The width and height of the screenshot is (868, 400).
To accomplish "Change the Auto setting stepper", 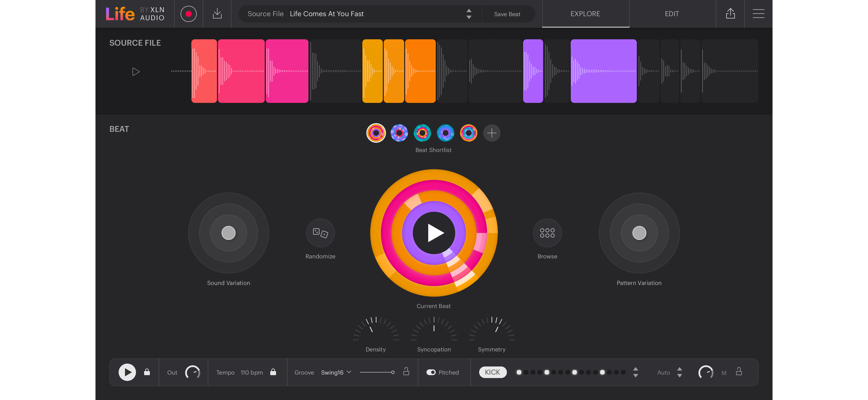I will click(x=679, y=372).
